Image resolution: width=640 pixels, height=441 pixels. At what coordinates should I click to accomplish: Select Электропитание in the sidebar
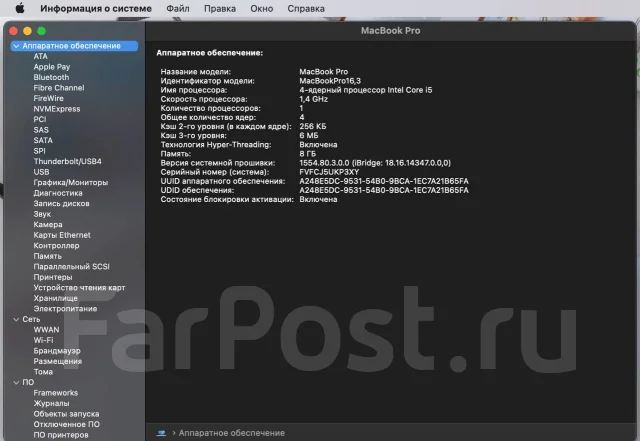pos(65,309)
